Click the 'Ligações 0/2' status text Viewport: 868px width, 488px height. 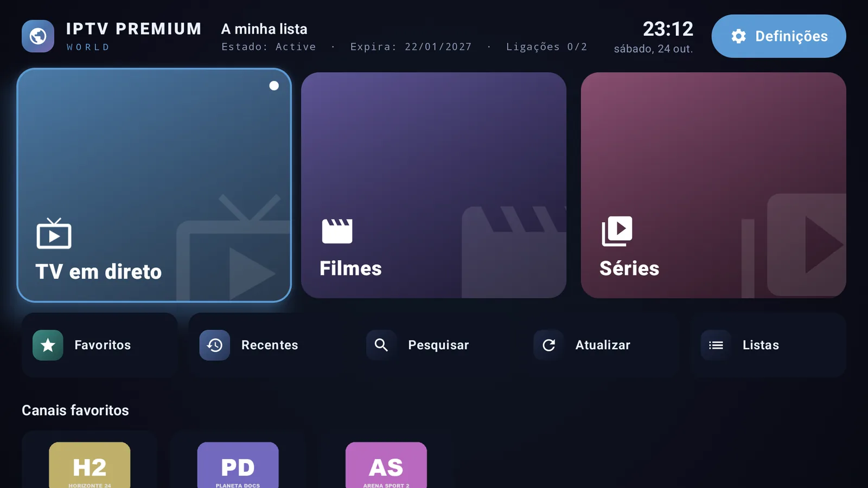click(x=546, y=47)
